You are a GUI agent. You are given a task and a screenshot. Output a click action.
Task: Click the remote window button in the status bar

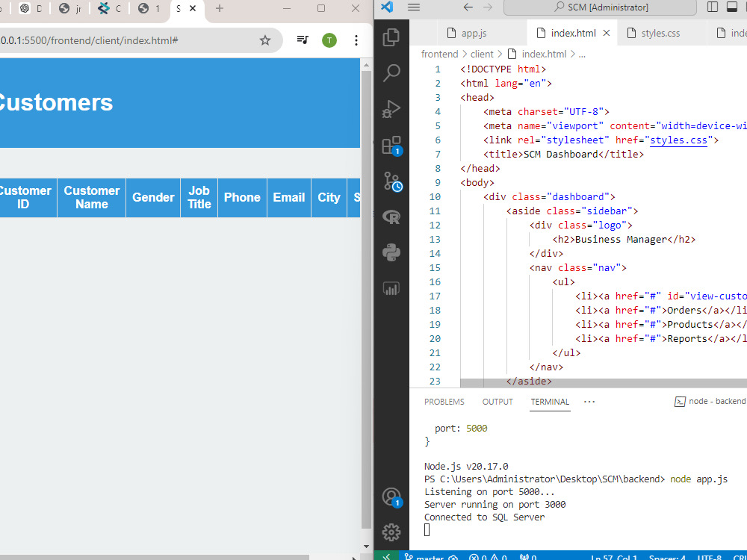point(386,556)
